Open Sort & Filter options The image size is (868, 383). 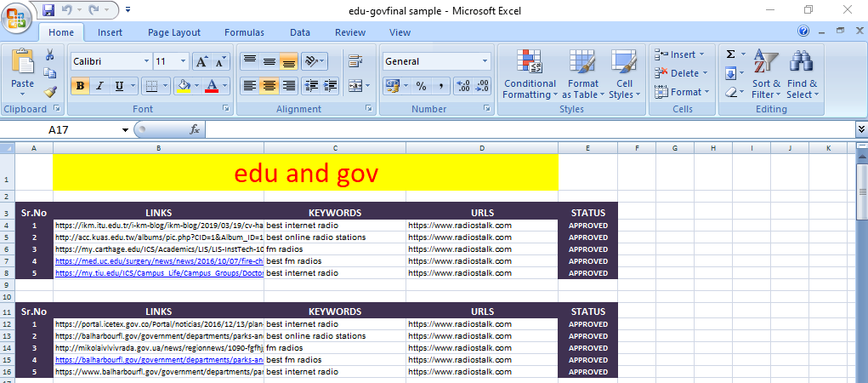point(766,74)
